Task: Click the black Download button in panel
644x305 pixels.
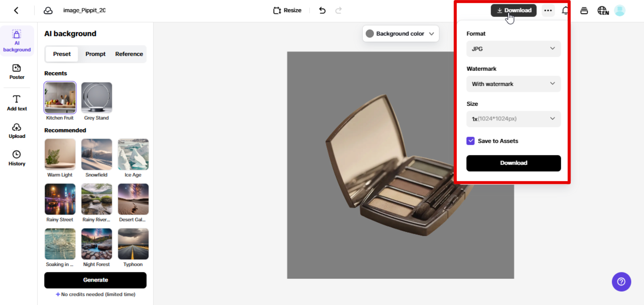Action: click(513, 163)
